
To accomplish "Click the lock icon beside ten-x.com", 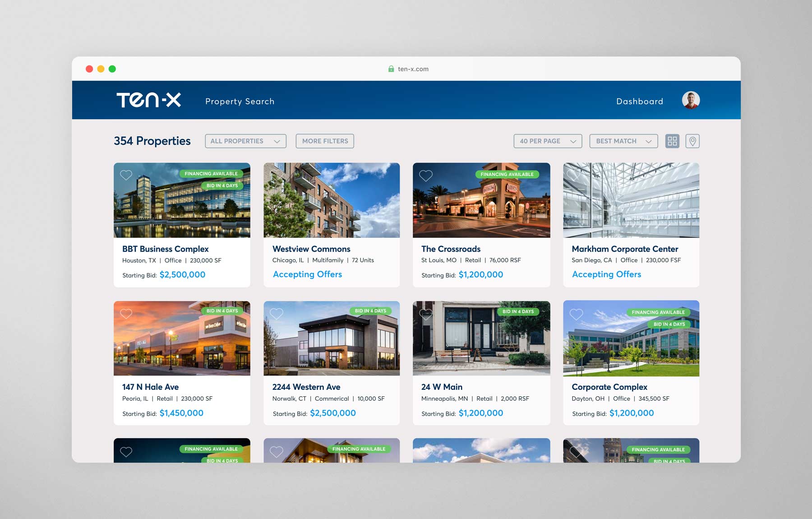I will (391, 69).
